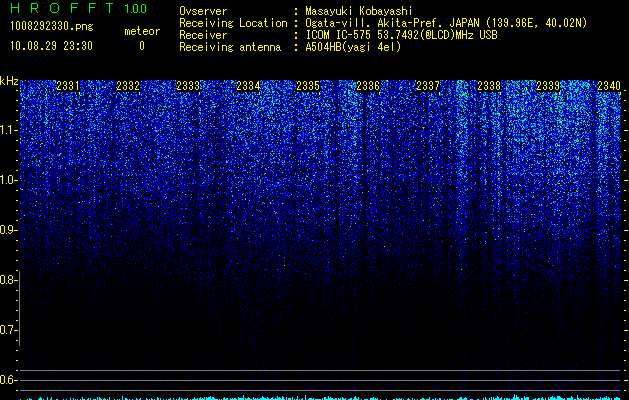The width and height of the screenshot is (629, 400).
Task: Select the file name 1008292330.png
Action: (52, 27)
